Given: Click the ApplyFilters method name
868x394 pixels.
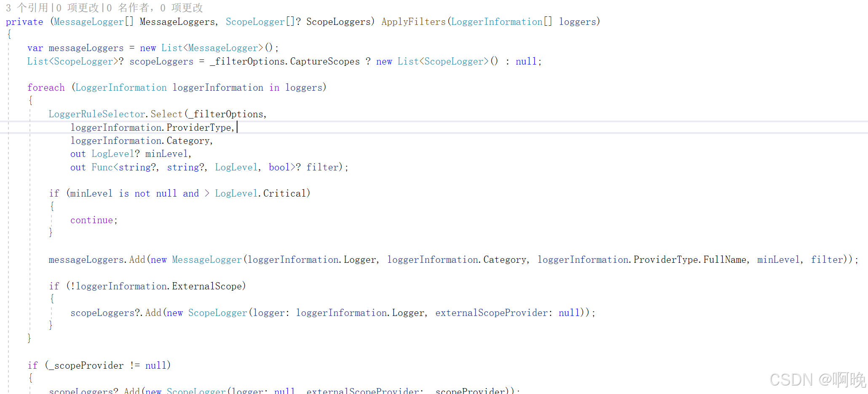Looking at the screenshot, I should (413, 22).
